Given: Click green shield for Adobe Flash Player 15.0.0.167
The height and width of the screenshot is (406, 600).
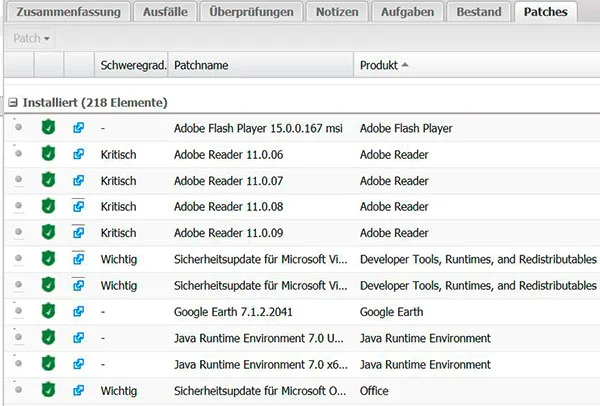Looking at the screenshot, I should point(48,127).
